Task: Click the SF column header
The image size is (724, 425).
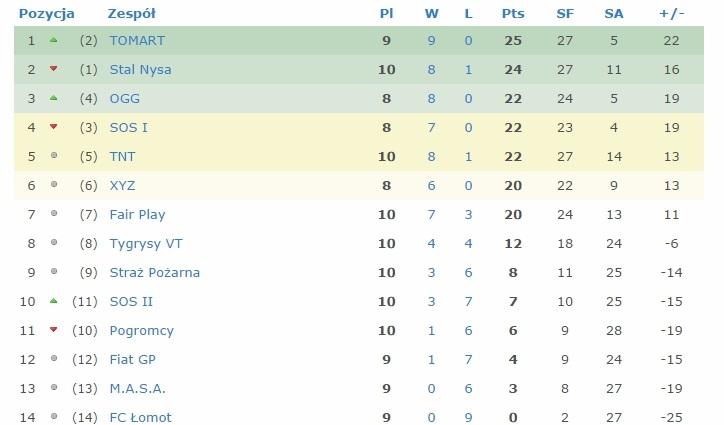Action: coord(565,13)
